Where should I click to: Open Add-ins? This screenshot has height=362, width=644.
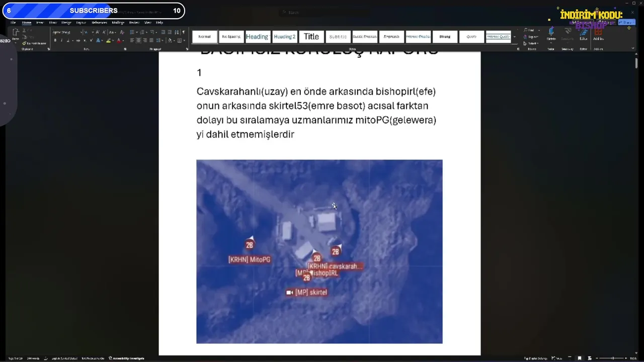[x=598, y=34]
